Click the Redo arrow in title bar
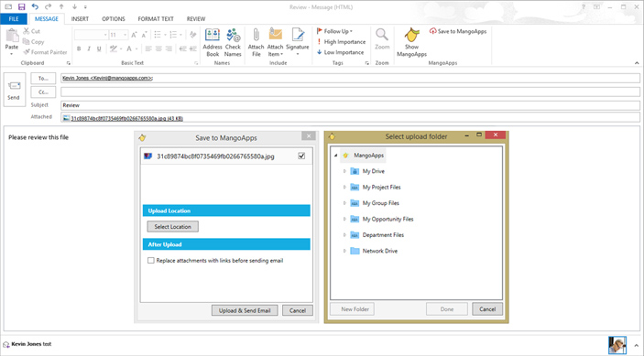The width and height of the screenshot is (644, 356). (48, 7)
